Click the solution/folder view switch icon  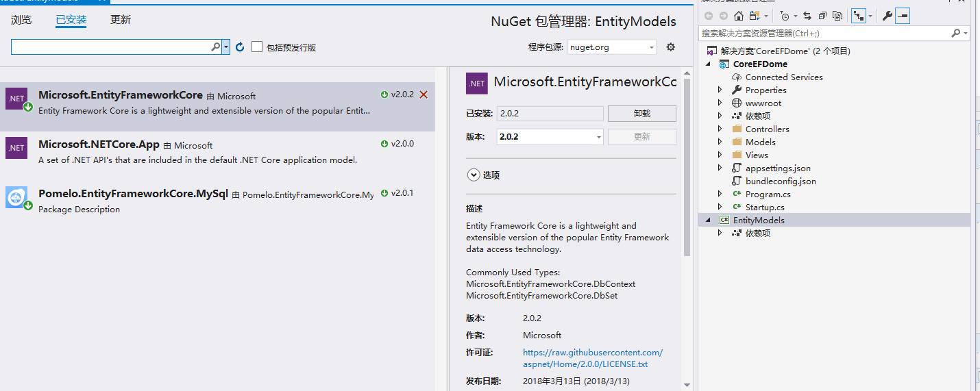pos(755,16)
